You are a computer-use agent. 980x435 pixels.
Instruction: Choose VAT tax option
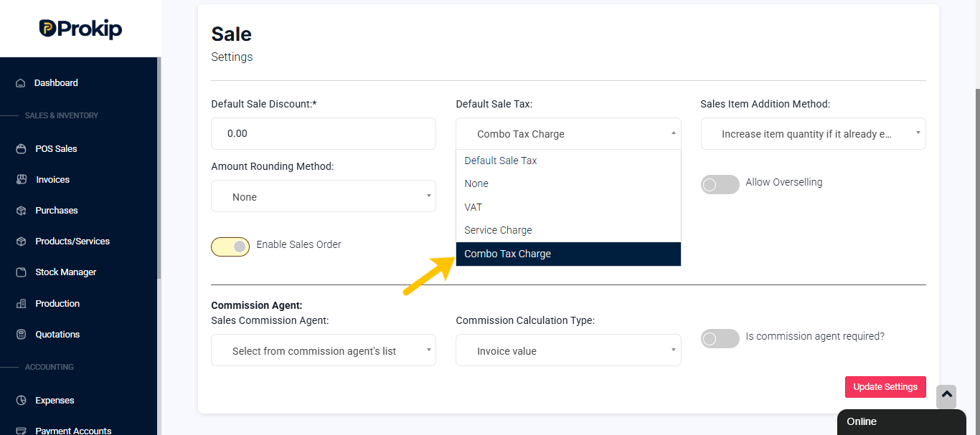[x=568, y=207]
